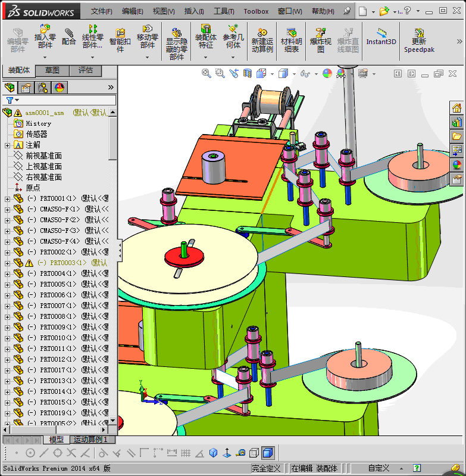Open FeatureManager design tree tab icon
The width and height of the screenshot is (466, 476).
pyautogui.click(x=10, y=88)
